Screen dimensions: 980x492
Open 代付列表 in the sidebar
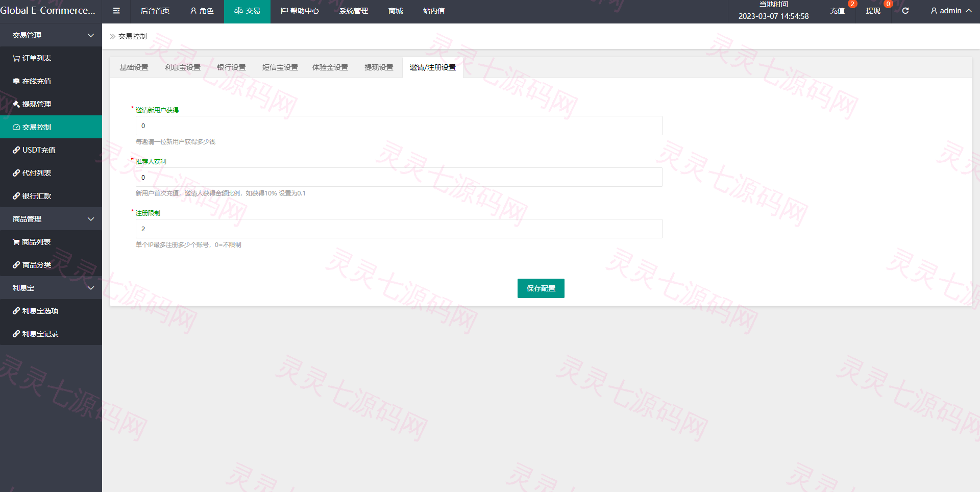(51, 173)
